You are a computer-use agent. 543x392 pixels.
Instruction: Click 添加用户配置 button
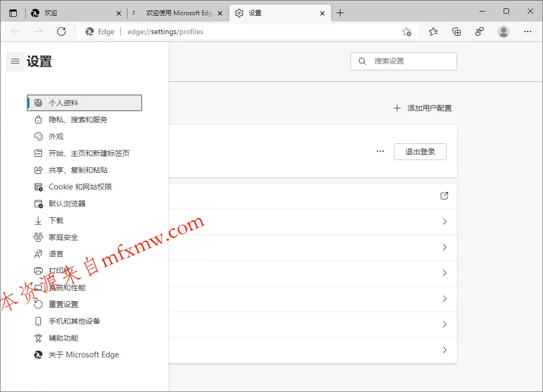click(422, 108)
